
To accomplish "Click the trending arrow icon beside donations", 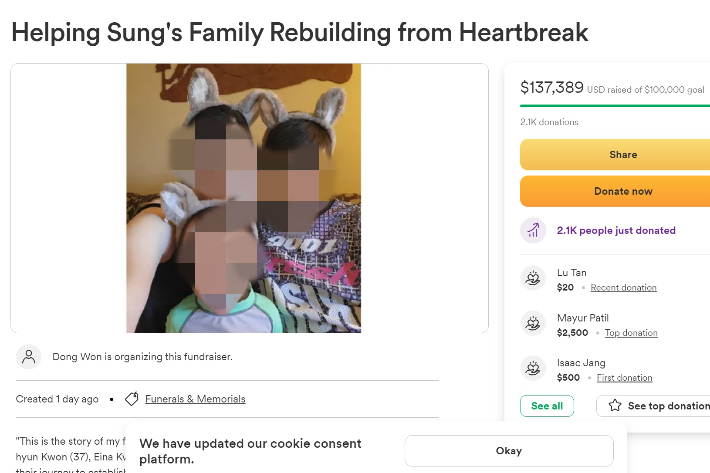I will [533, 230].
